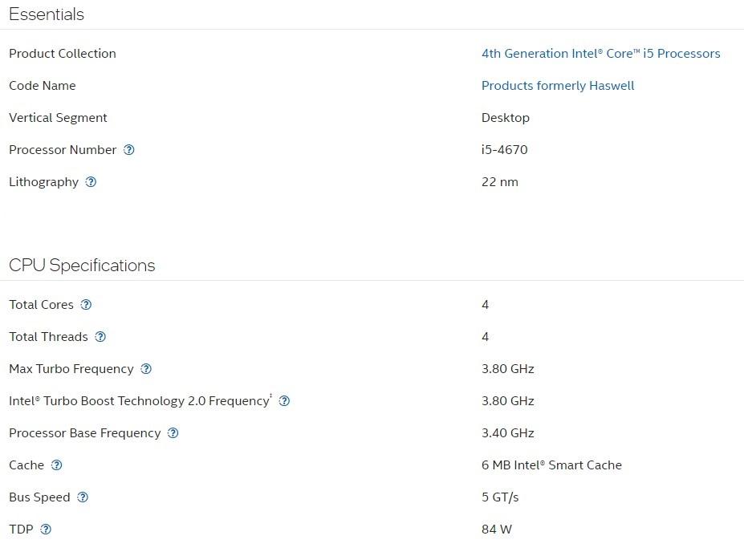The height and width of the screenshot is (560, 744).
Task: Click the Essentials section heading
Action: 47,14
